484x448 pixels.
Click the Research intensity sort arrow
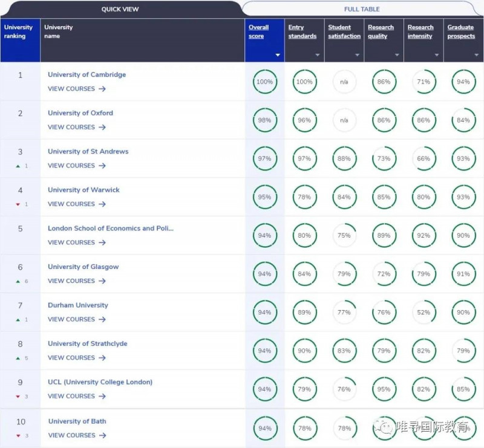(436, 55)
